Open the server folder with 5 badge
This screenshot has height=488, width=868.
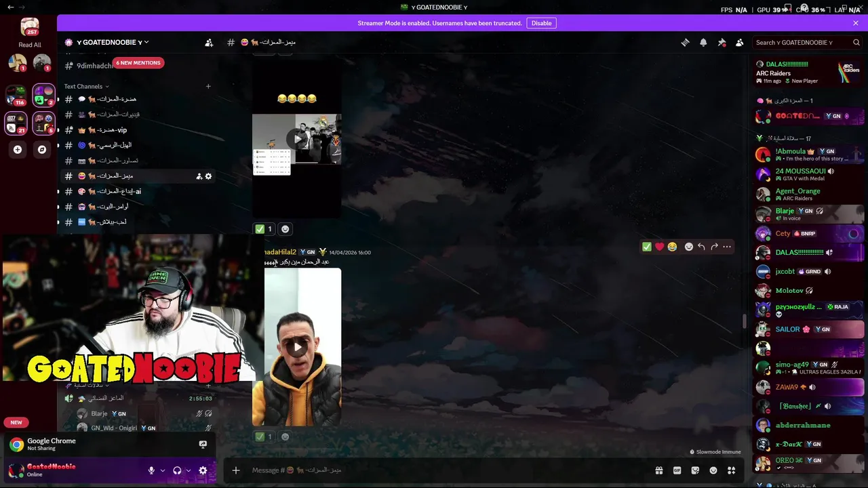pyautogui.click(x=43, y=123)
